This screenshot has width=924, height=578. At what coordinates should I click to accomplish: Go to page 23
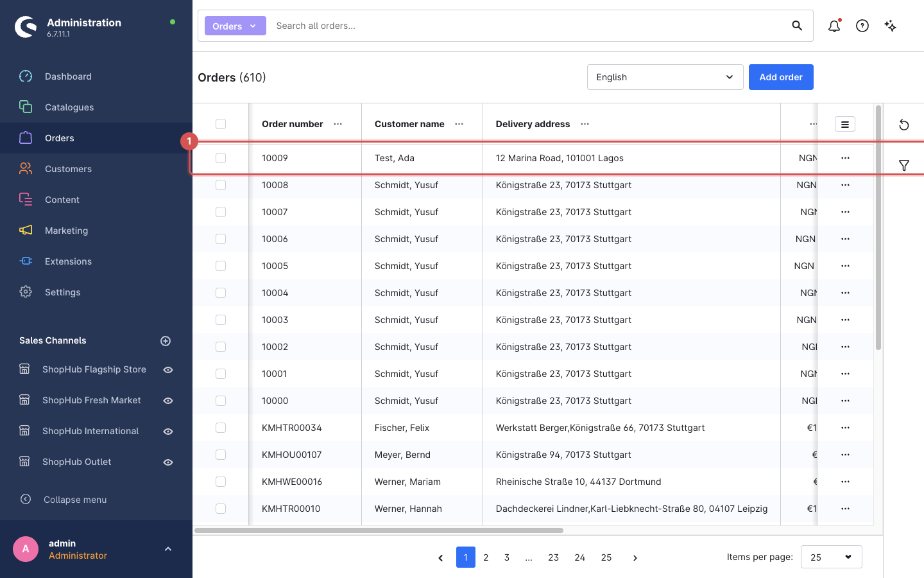point(554,557)
